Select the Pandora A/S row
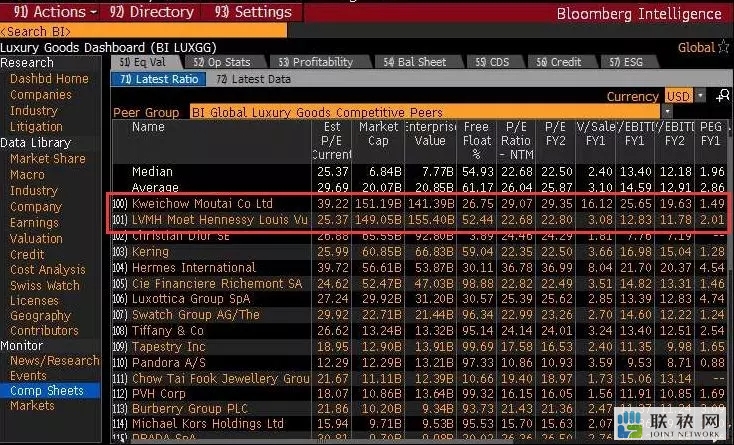The width and height of the screenshot is (734, 445). pyautogui.click(x=419, y=363)
